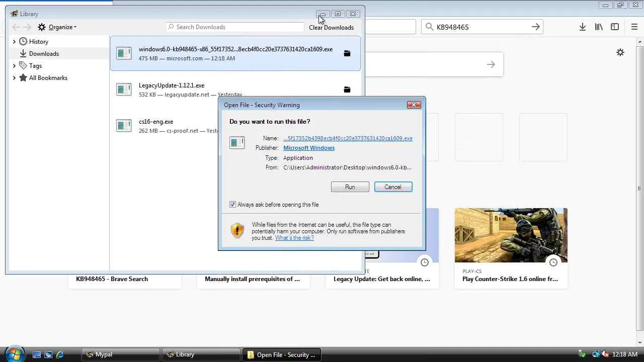Viewport: 644px width, 362px height.
Task: Click the muted volume tray icon
Action: pyautogui.click(x=605, y=354)
